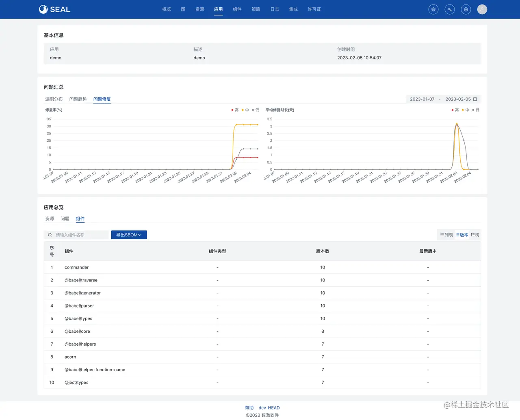520x420 pixels.
Task: Click @babel/parser in the table
Action: (79, 306)
